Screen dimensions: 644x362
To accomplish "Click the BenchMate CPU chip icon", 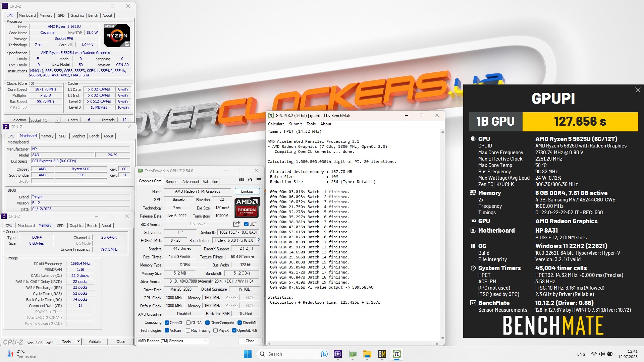I will click(473, 139).
